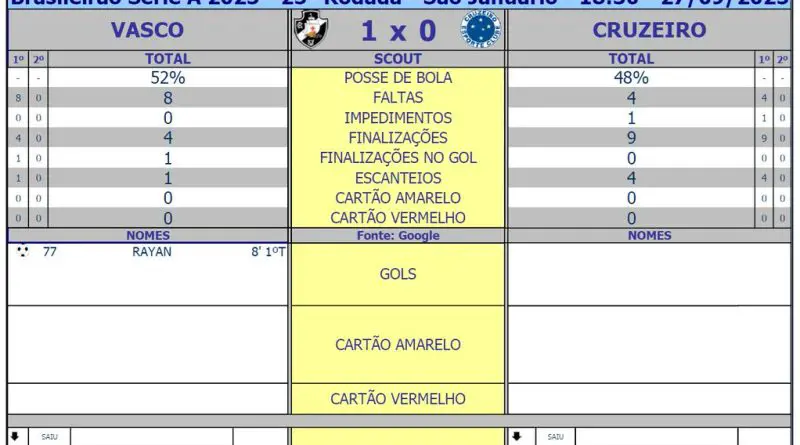Select the FINALIZAÇÕES NO GOL row label

(398, 158)
